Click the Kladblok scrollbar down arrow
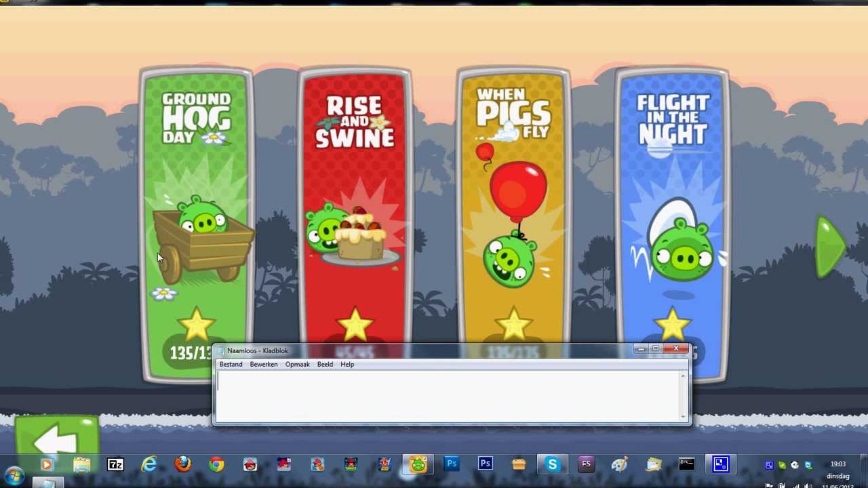The width and height of the screenshot is (868, 488). (684, 416)
